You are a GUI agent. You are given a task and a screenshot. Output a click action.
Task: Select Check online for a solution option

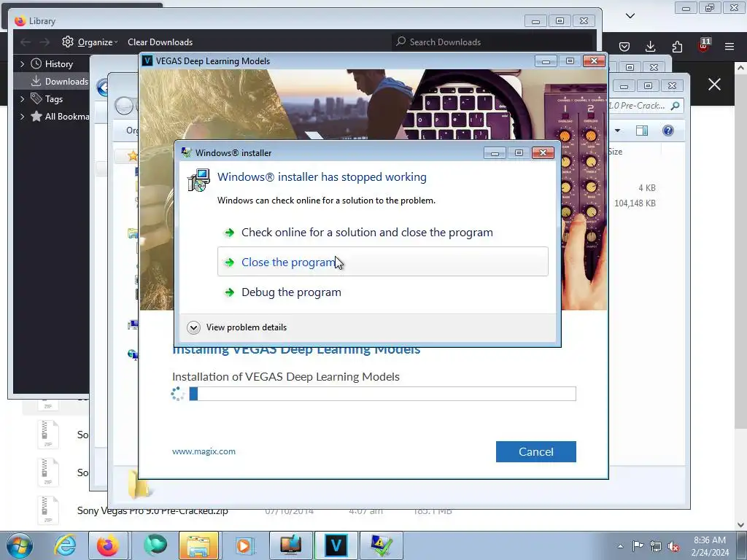point(367,233)
